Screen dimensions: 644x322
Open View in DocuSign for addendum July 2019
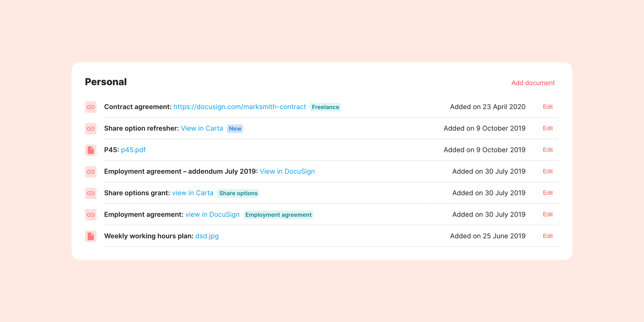287,171
